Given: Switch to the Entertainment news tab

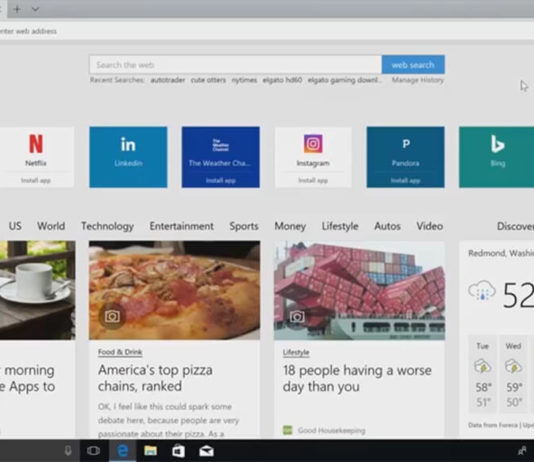Looking at the screenshot, I should click(x=182, y=226).
